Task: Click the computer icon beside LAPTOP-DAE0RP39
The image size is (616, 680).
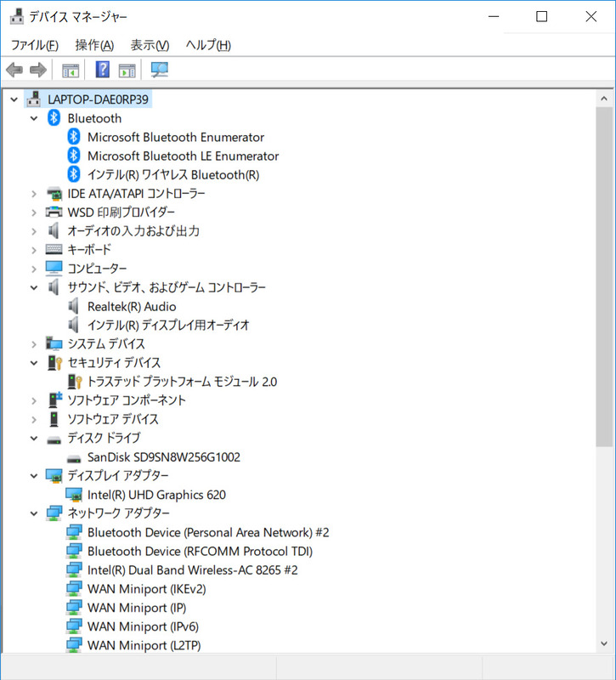Action: coord(34,99)
